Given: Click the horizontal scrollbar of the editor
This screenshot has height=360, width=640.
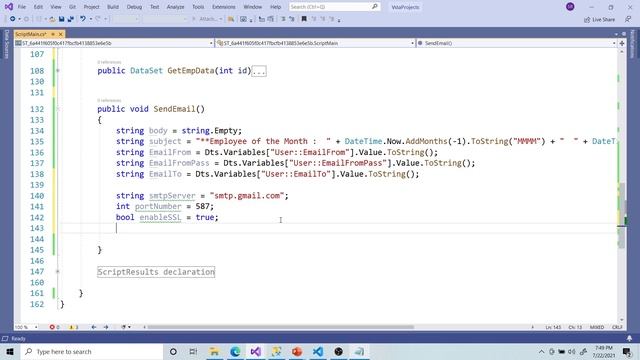Looking at the screenshot, I should coord(280,327).
